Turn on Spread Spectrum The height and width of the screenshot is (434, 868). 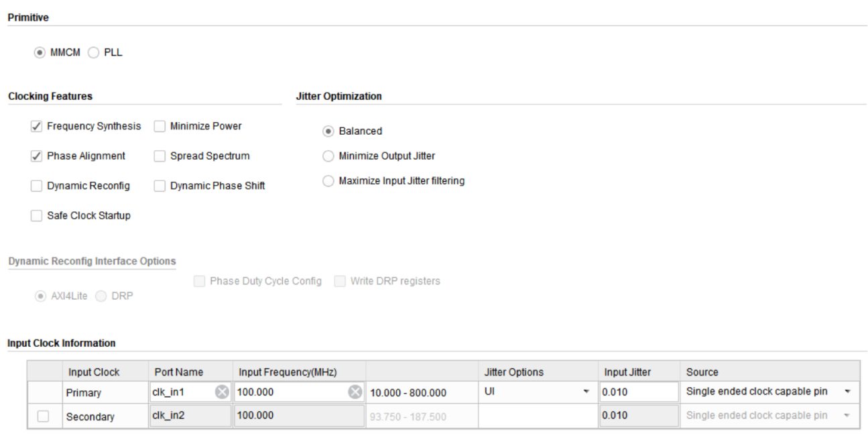click(160, 156)
